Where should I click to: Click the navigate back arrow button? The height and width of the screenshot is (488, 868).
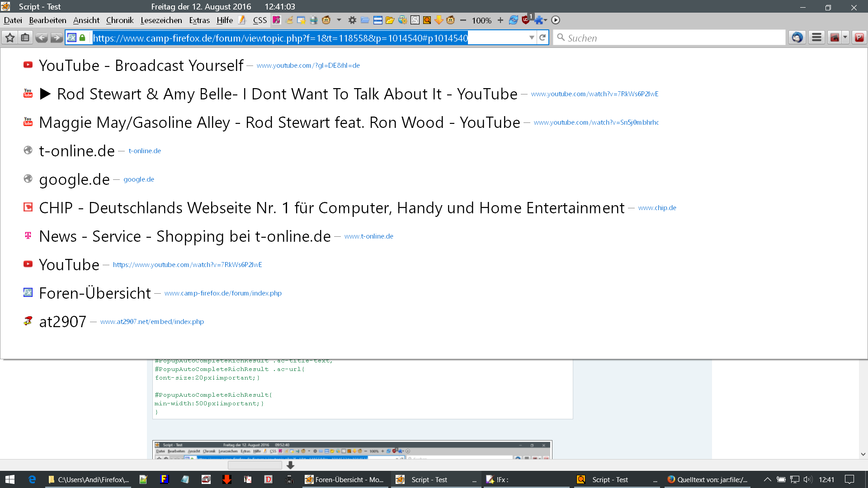tap(41, 38)
